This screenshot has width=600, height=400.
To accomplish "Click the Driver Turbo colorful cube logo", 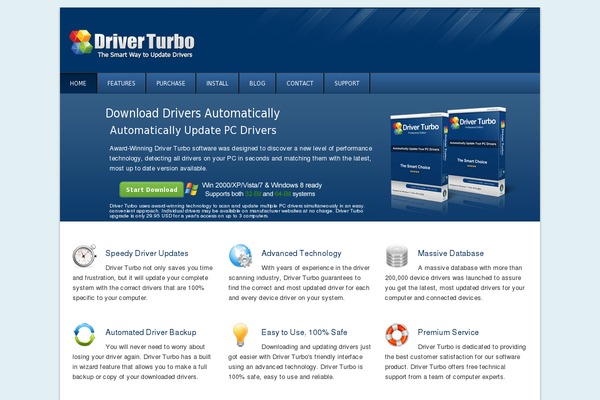I will [x=81, y=42].
